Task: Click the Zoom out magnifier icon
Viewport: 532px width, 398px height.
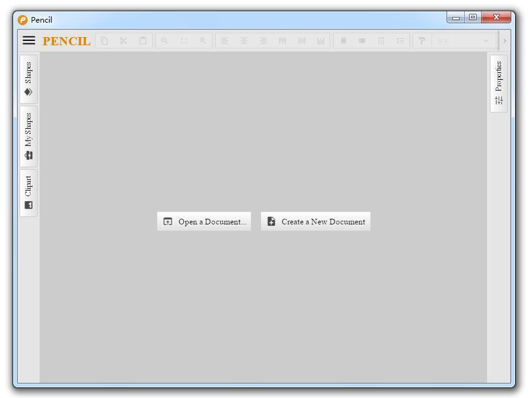Action: pyautogui.click(x=202, y=41)
